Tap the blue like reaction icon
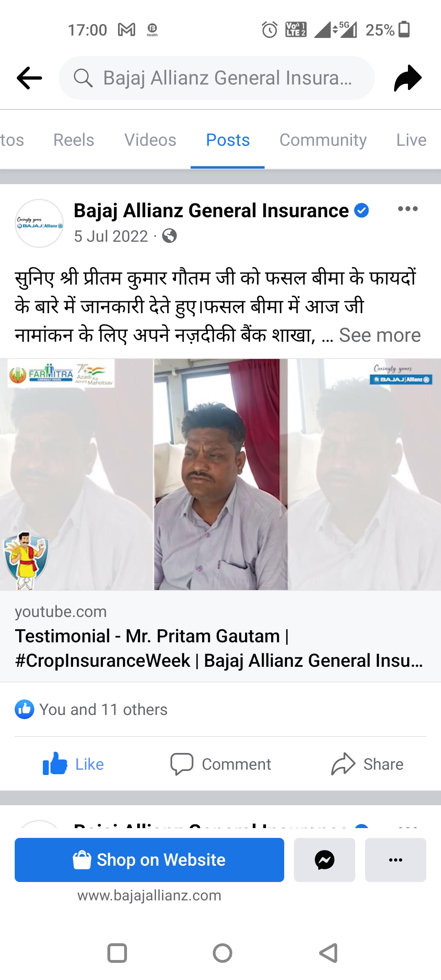 (24, 709)
